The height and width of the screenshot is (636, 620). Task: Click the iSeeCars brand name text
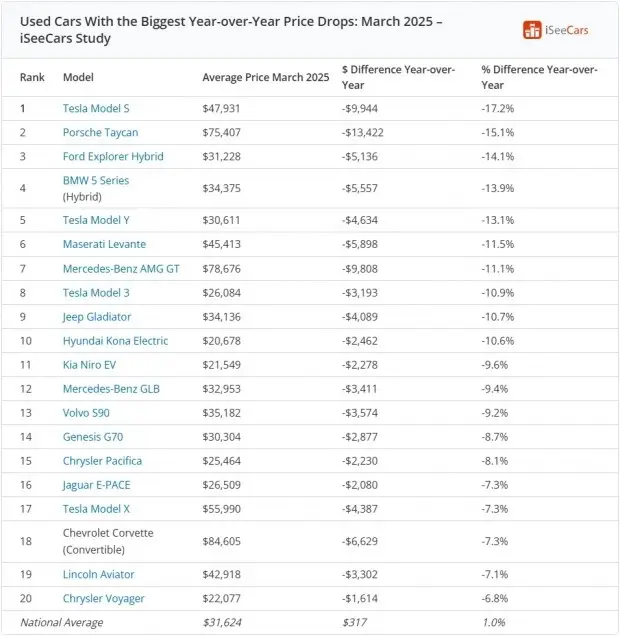567,30
